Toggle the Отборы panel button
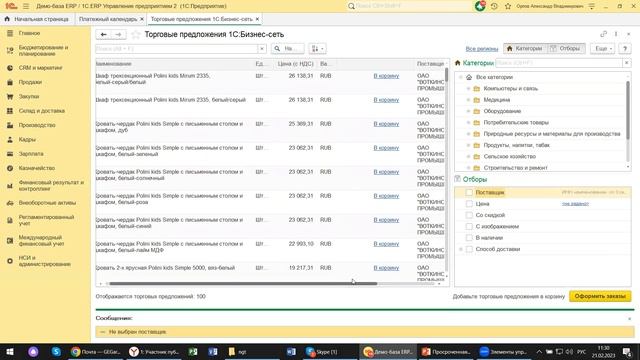This screenshot has width=640, height=360. tap(565, 49)
